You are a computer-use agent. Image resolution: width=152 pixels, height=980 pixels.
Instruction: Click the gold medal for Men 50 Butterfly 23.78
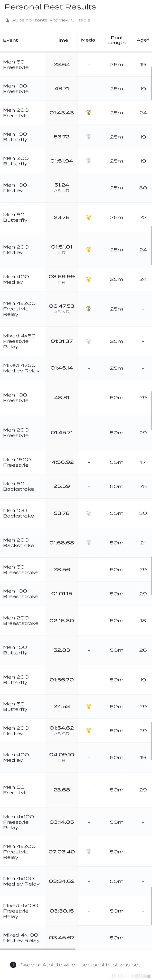(89, 217)
